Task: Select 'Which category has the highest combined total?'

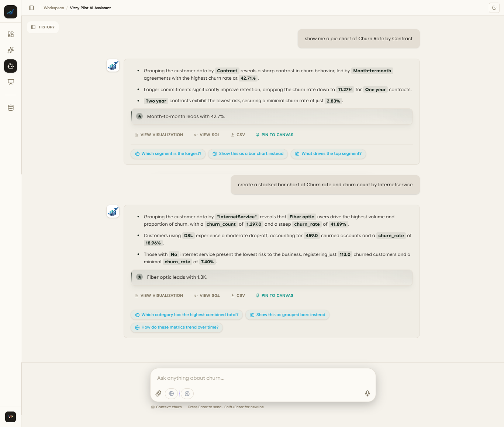Action: click(187, 315)
